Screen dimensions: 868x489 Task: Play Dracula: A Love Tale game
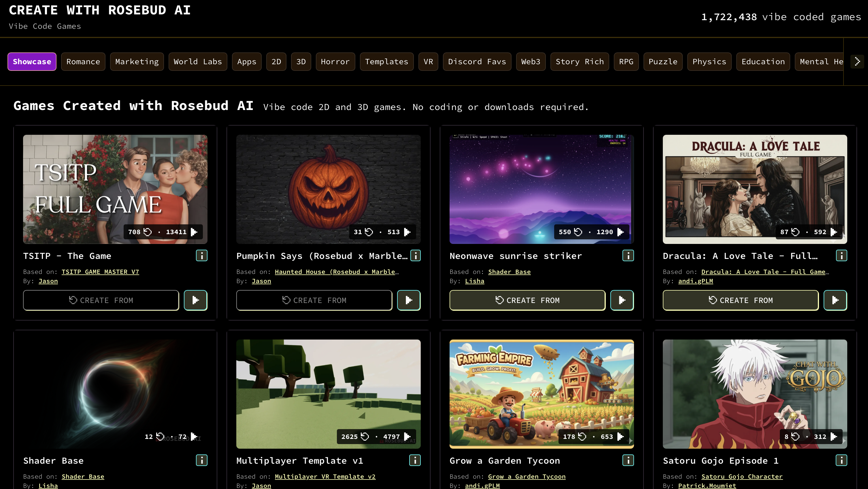[835, 300]
